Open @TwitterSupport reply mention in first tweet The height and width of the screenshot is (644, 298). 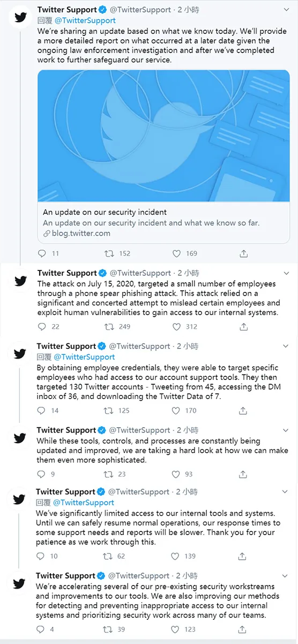click(x=85, y=20)
